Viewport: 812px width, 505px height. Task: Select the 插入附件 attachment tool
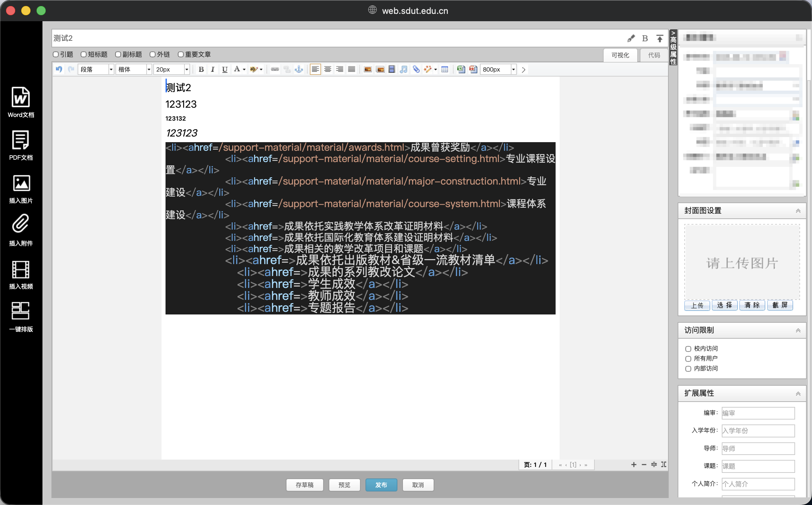[x=21, y=230]
